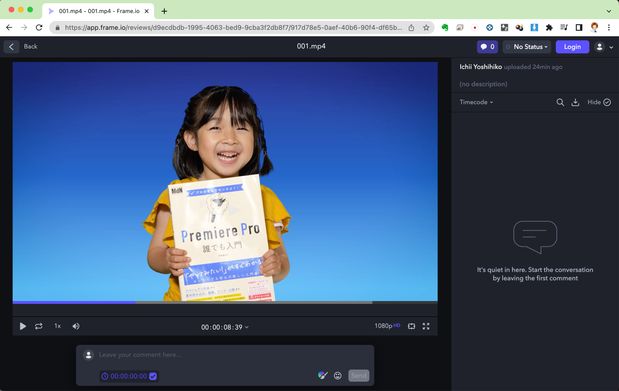Open the drawing annotation tool
This screenshot has width=619, height=391.
click(323, 376)
